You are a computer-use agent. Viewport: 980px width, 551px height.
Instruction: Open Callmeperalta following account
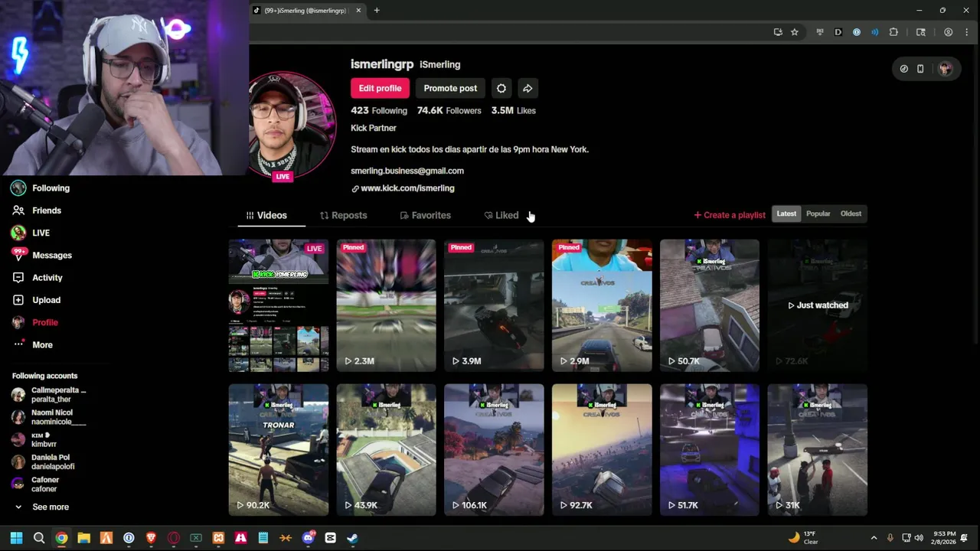tap(48, 395)
